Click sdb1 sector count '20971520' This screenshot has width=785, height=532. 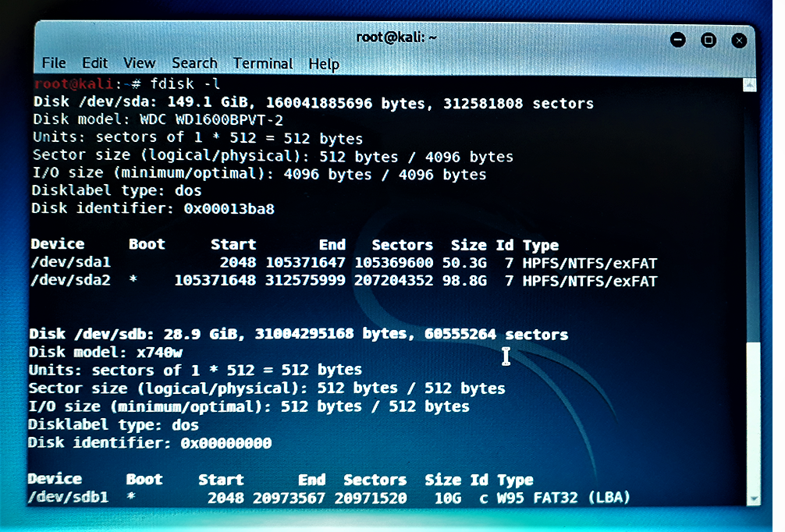pos(371,498)
